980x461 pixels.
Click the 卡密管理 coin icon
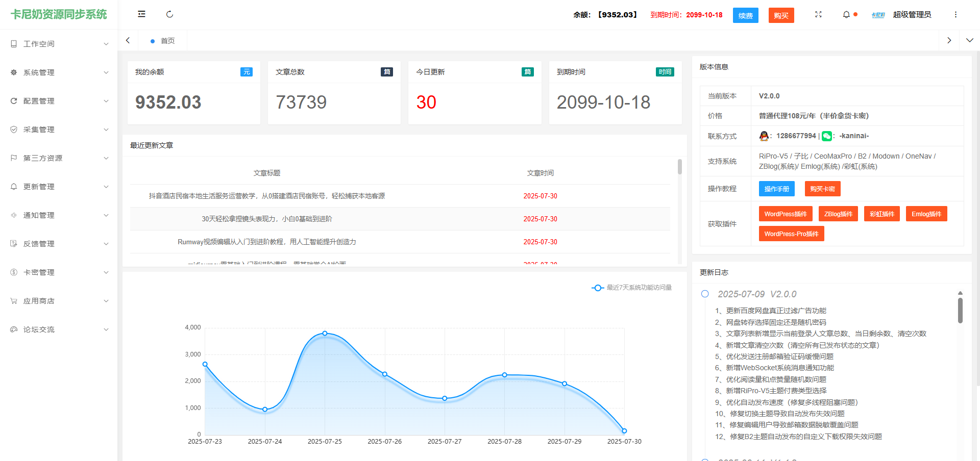point(14,272)
